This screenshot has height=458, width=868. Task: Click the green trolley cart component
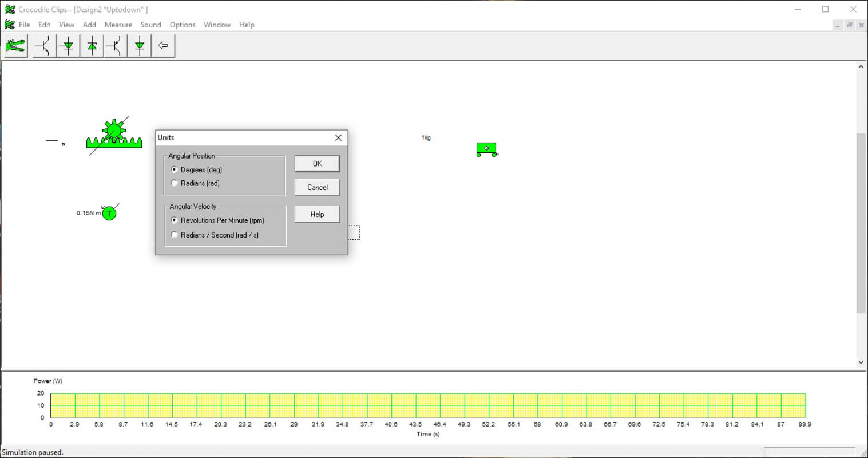coord(486,149)
